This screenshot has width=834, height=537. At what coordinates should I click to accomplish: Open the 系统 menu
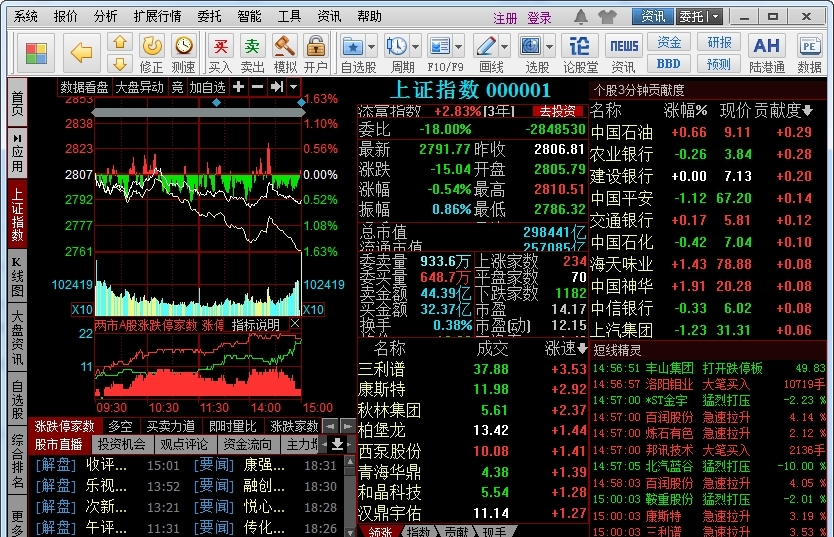[26, 16]
